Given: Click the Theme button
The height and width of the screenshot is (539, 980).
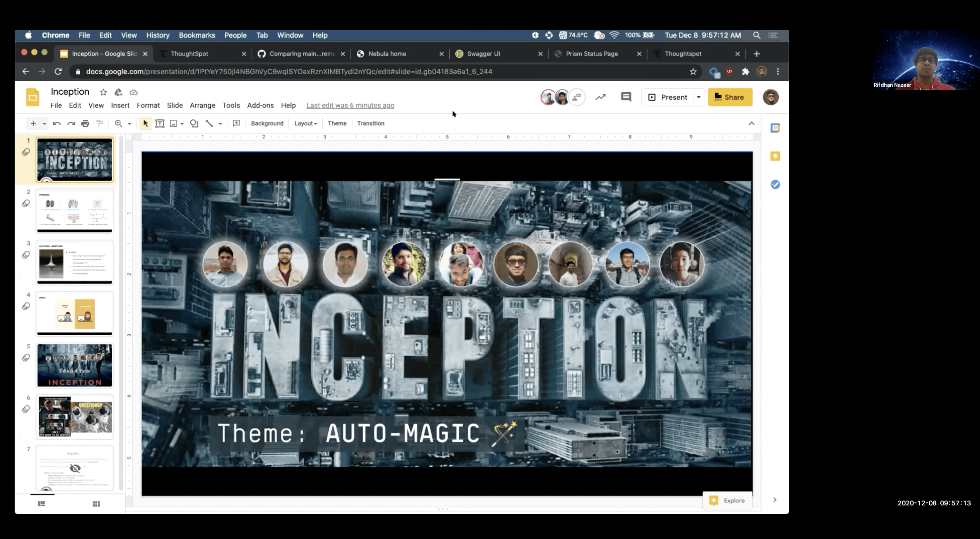Looking at the screenshot, I should point(337,123).
